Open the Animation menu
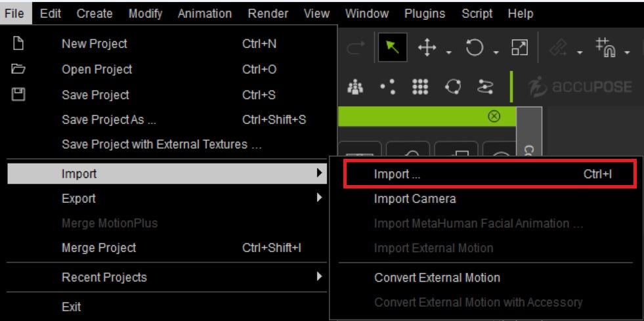644x321 pixels. pyautogui.click(x=205, y=14)
